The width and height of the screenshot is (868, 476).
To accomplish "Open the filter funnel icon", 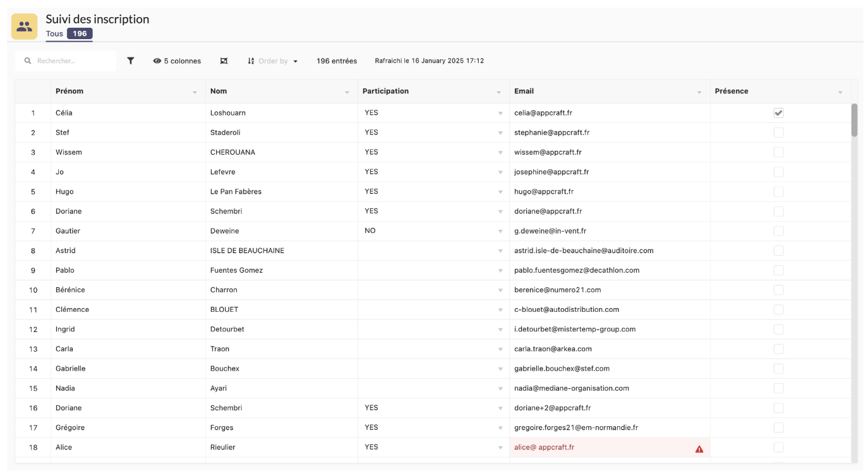I will [x=131, y=61].
